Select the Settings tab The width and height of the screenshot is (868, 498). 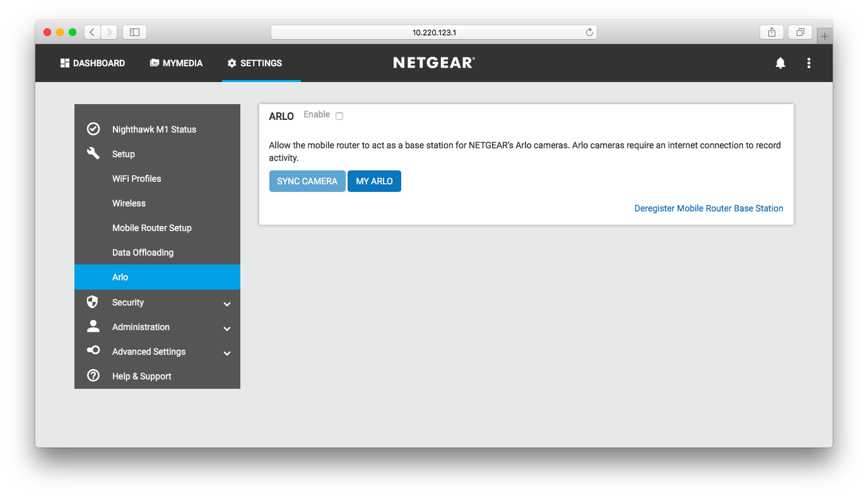[255, 63]
